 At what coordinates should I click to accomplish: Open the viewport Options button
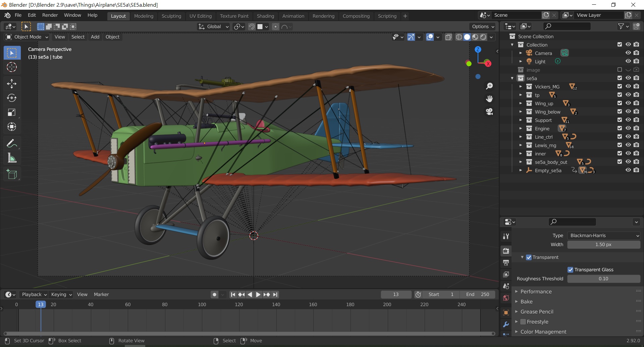pyautogui.click(x=483, y=26)
